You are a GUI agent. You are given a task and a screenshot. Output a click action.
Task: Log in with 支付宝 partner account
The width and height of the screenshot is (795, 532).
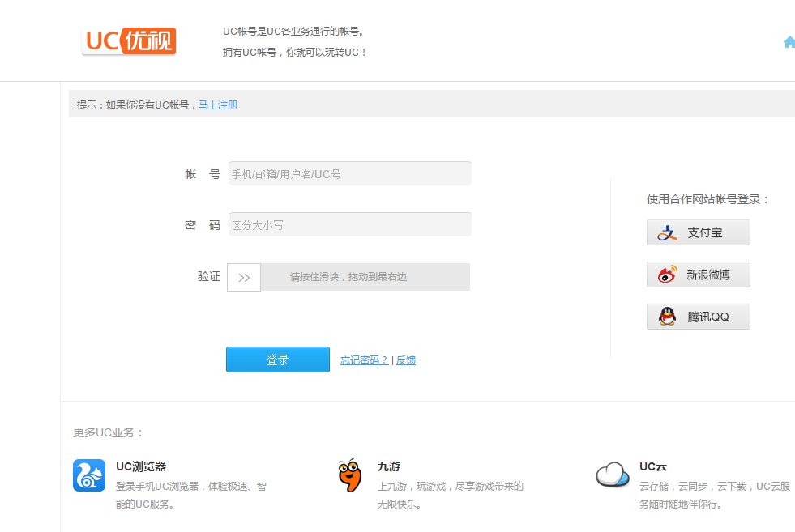click(698, 232)
